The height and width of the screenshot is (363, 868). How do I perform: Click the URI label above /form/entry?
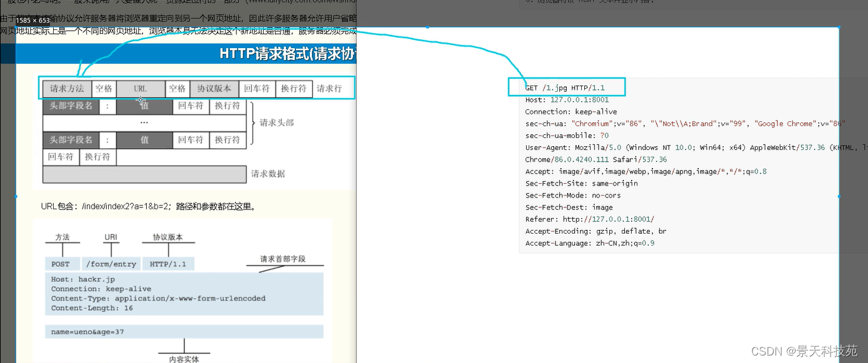point(111,237)
